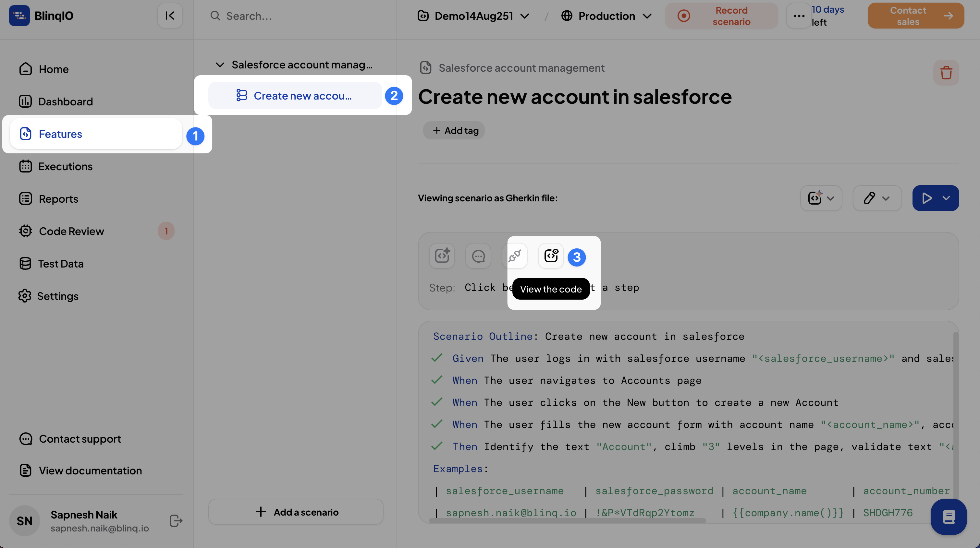
Task: Collapse the sidebar with arrow button
Action: click(x=170, y=16)
